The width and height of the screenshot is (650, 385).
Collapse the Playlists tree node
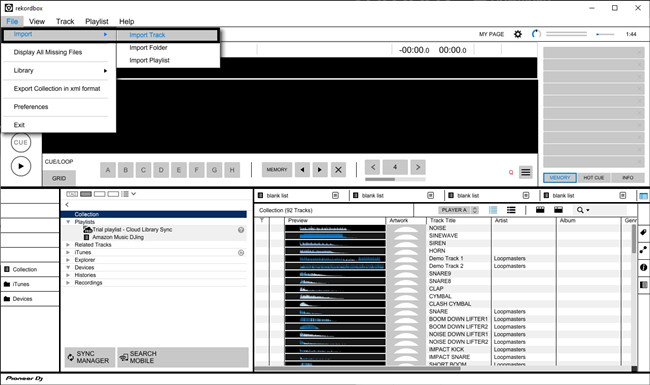coord(68,222)
